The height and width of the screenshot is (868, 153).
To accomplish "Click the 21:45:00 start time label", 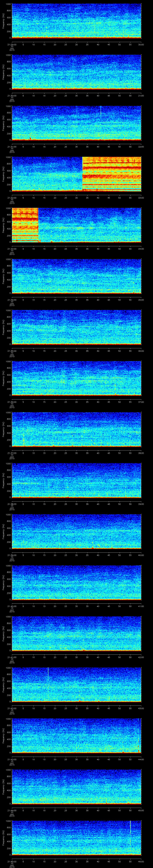I will (12, 861).
